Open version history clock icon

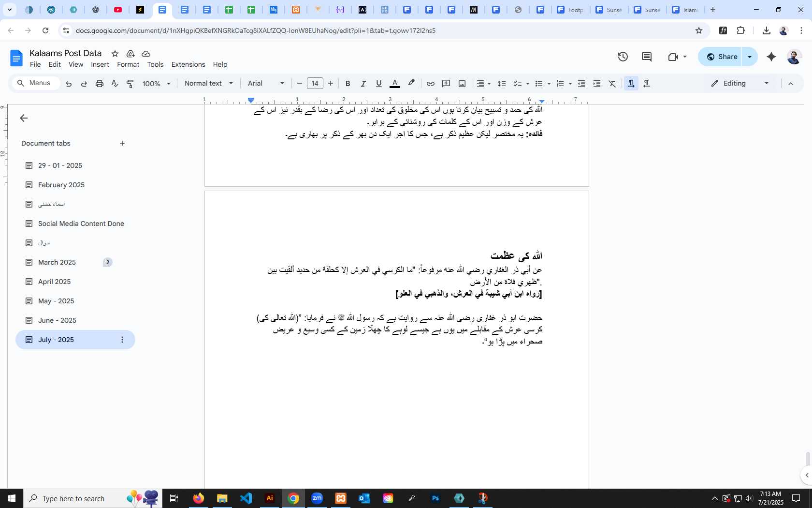coord(623,57)
